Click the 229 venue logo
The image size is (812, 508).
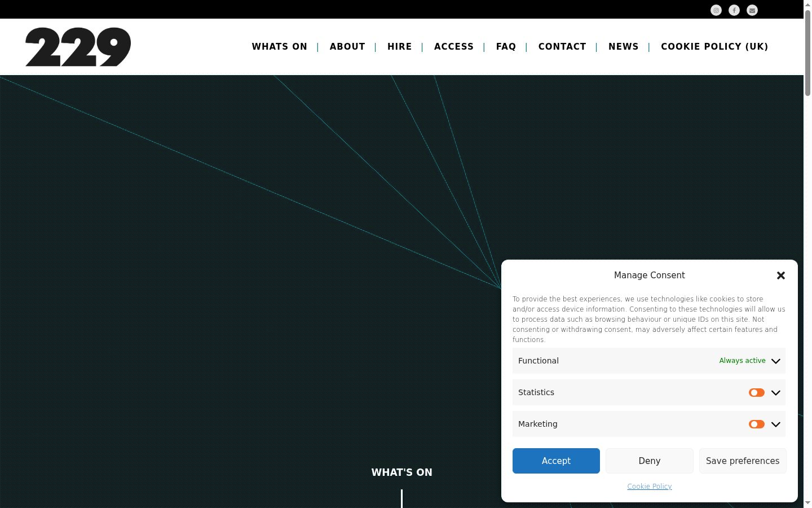click(x=78, y=47)
